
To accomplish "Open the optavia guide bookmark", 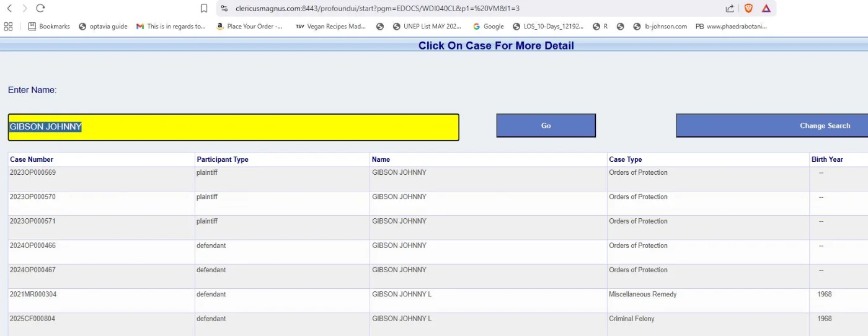I will click(103, 26).
